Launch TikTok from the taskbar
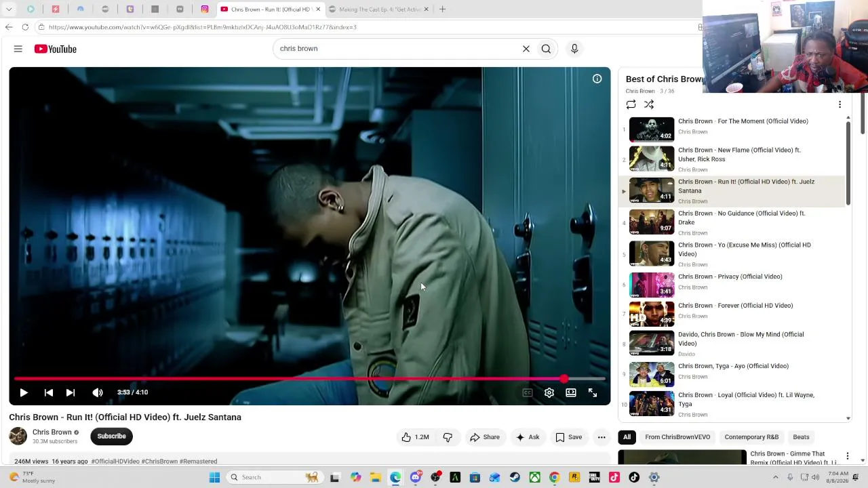The image size is (868, 488). (634, 477)
